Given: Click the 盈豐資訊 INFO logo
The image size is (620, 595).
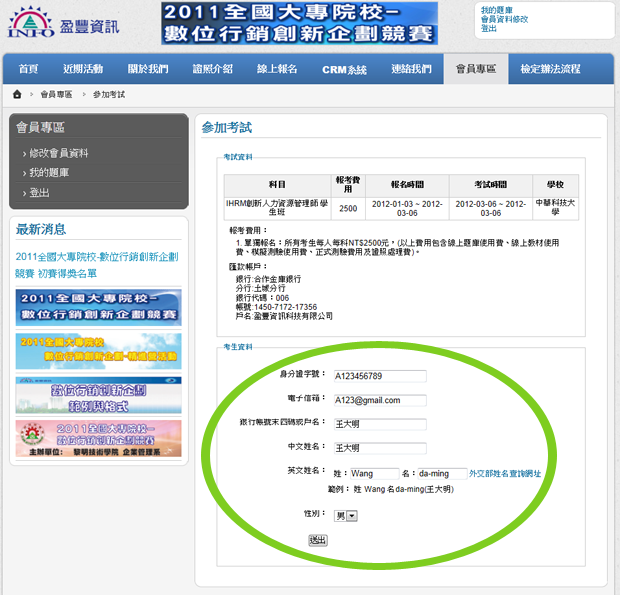Looking at the screenshot, I should 62,24.
